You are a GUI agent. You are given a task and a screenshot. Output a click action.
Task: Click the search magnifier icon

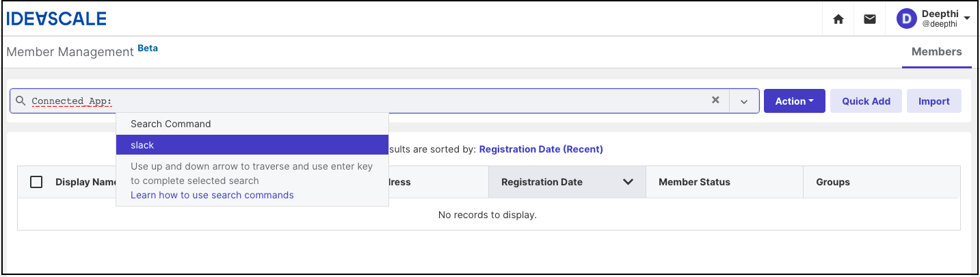[x=21, y=101]
